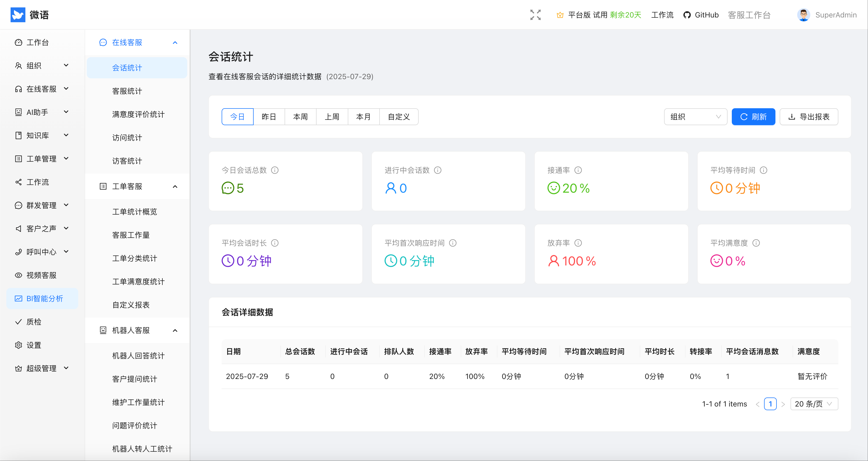Click the blue 刷新 button
Viewport: 868px width, 461px height.
(x=753, y=117)
